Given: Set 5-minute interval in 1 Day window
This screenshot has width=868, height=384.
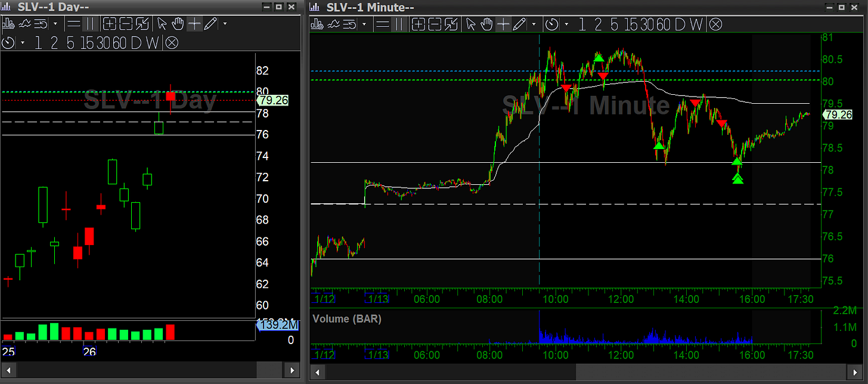Looking at the screenshot, I should coord(70,42).
